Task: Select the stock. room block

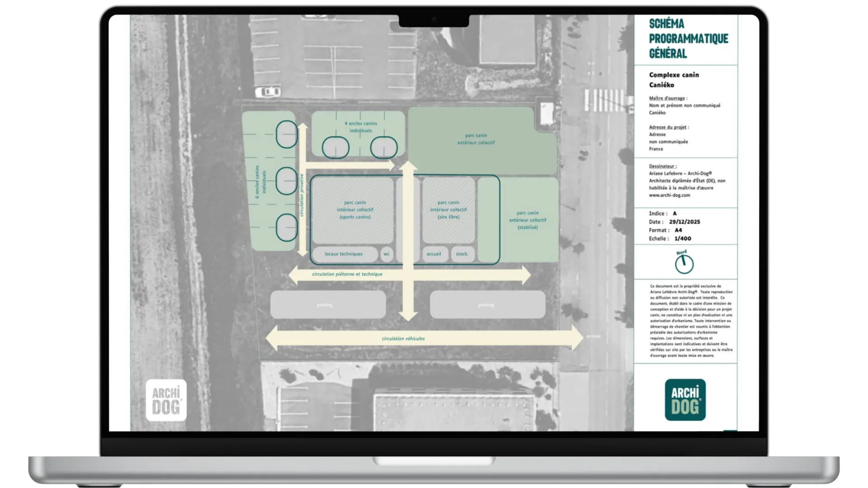Action: tap(462, 254)
